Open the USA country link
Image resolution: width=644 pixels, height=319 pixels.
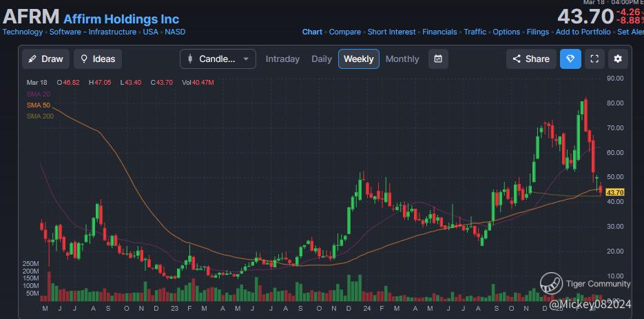coord(150,32)
